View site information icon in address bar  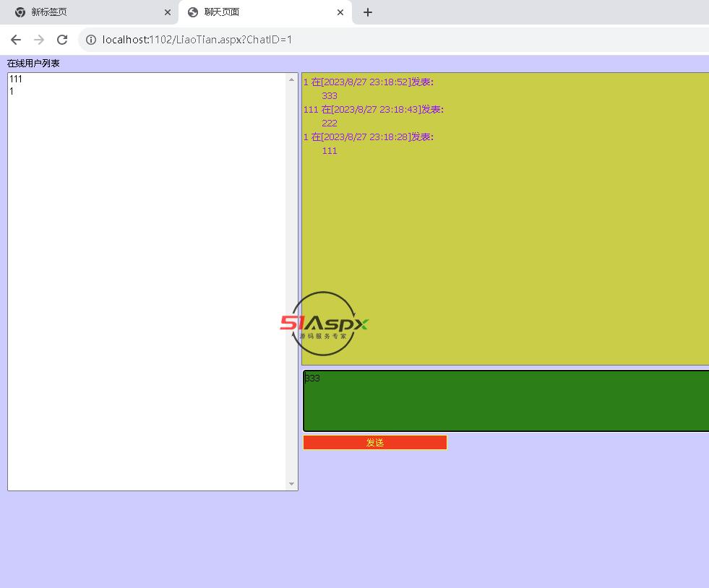point(91,40)
